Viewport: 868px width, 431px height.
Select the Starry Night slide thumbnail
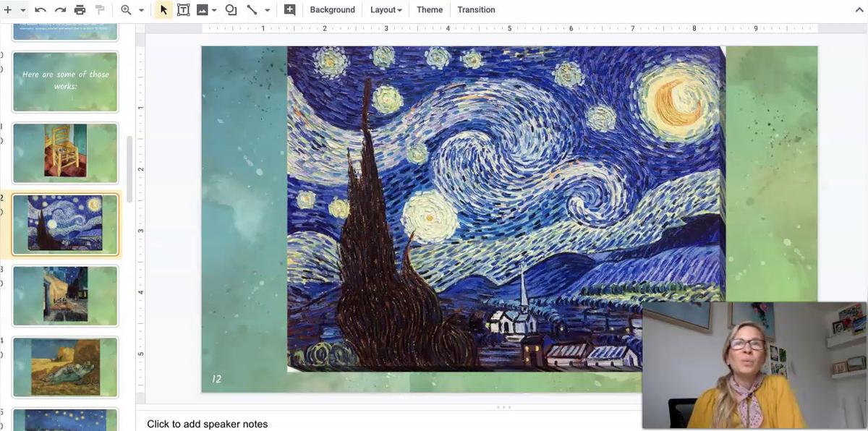(65, 224)
